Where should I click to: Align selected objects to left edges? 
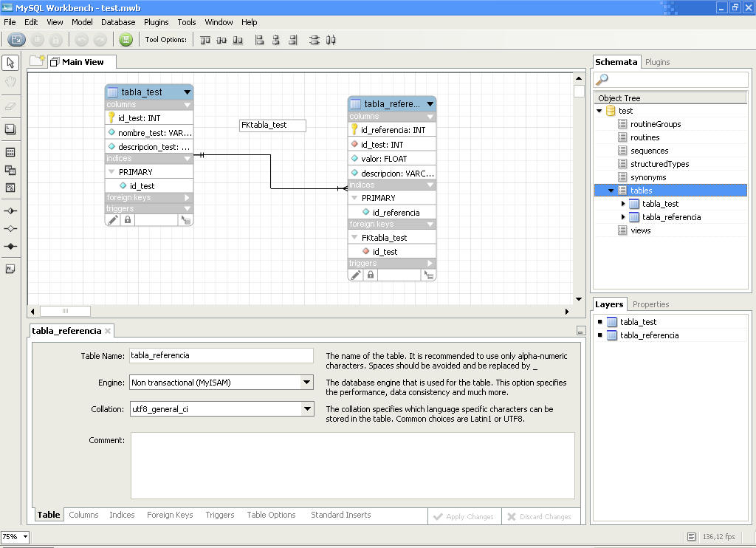[259, 40]
